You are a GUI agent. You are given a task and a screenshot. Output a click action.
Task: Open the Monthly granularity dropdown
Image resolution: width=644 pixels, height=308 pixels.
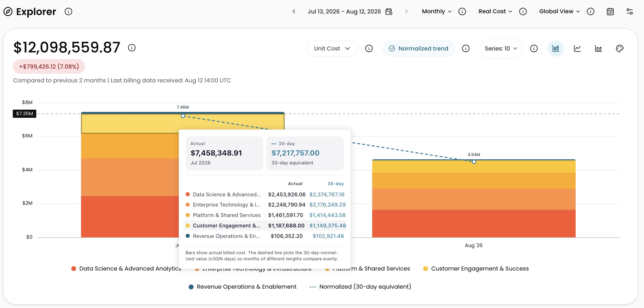tap(437, 11)
